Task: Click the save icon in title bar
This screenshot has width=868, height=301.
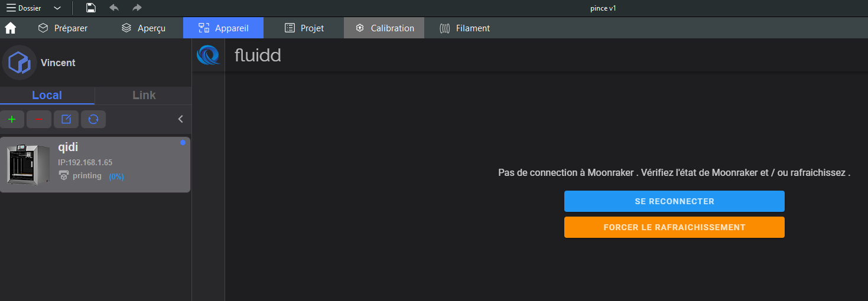Action: click(x=91, y=8)
